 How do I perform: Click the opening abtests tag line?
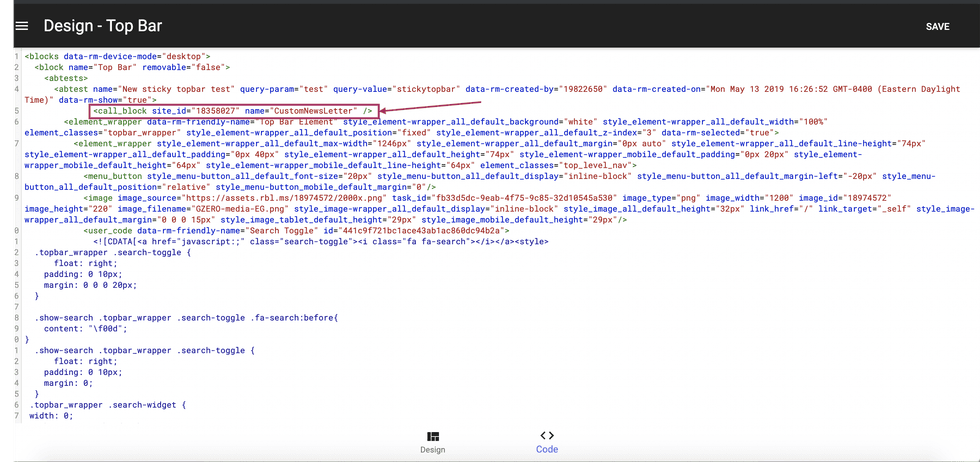coord(70,78)
